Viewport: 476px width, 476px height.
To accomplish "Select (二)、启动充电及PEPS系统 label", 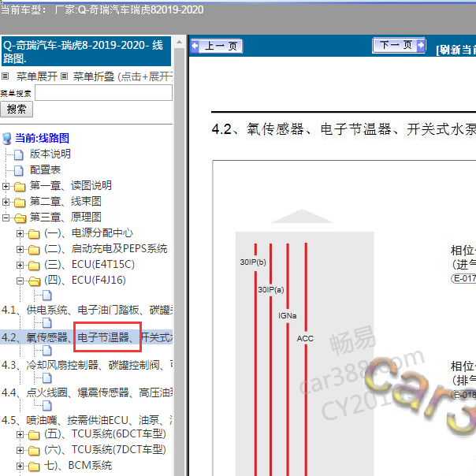I will pos(106,249).
